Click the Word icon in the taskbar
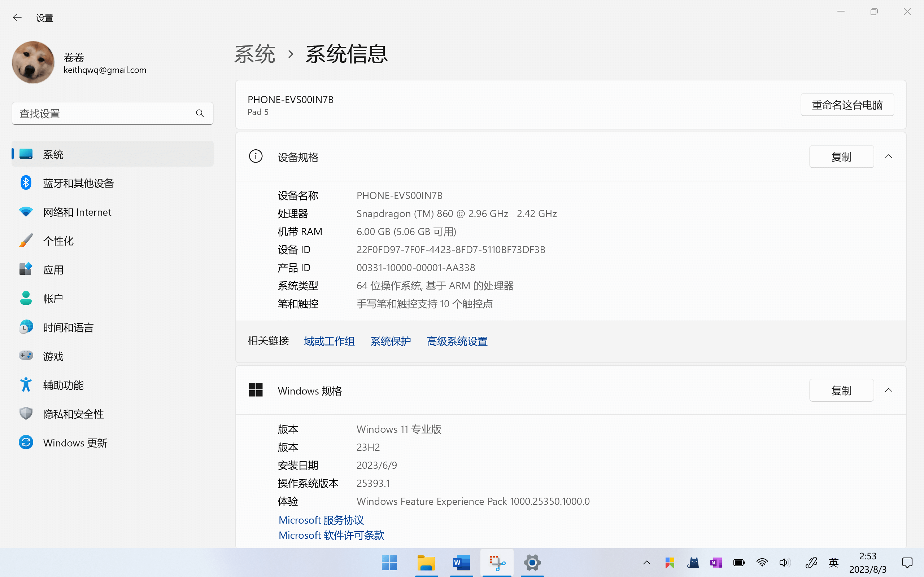 click(461, 563)
